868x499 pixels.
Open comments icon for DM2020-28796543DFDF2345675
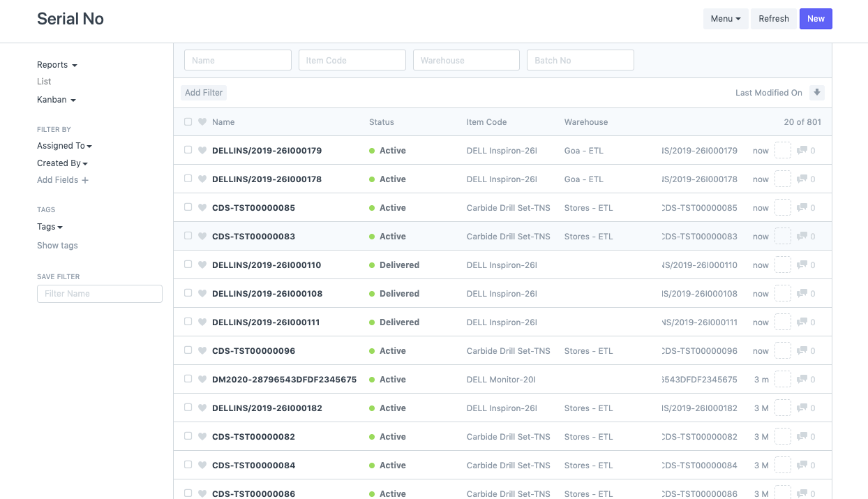802,380
